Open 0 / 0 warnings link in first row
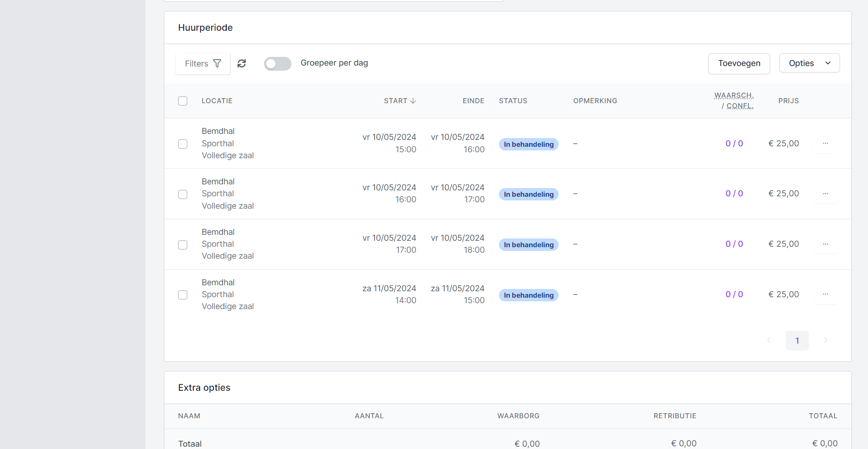Image resolution: width=868 pixels, height=449 pixels. pyautogui.click(x=734, y=144)
